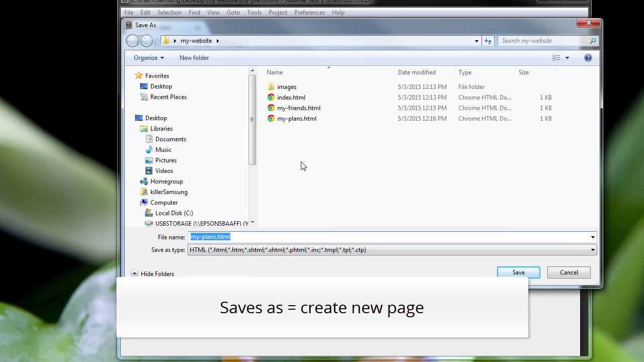Open the view options dropdown arrow
The height and width of the screenshot is (362, 644).
pos(567,58)
